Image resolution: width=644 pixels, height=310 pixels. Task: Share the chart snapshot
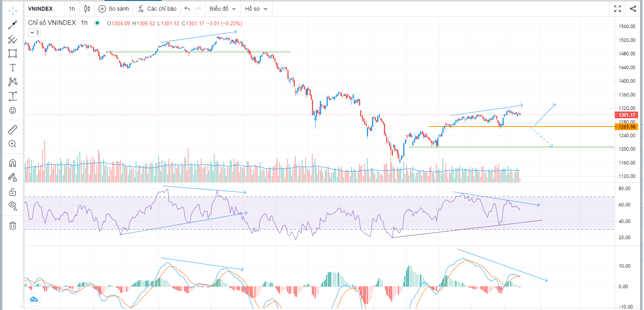pos(633,9)
